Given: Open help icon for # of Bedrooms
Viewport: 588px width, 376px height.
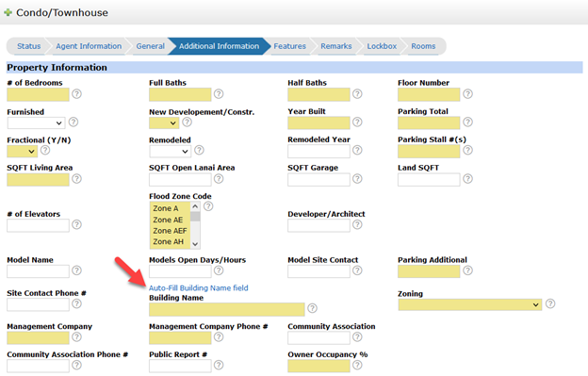Looking at the screenshot, I should click(77, 93).
